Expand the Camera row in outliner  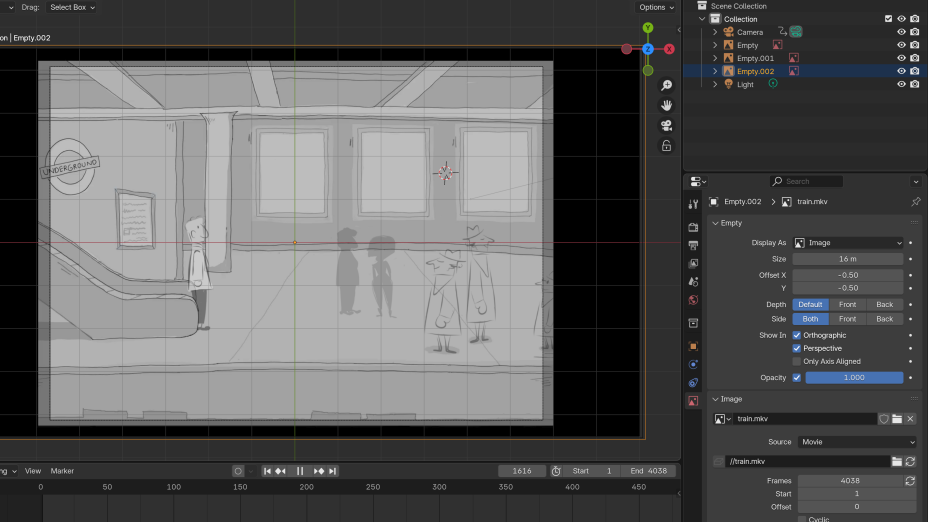pyautogui.click(x=715, y=32)
